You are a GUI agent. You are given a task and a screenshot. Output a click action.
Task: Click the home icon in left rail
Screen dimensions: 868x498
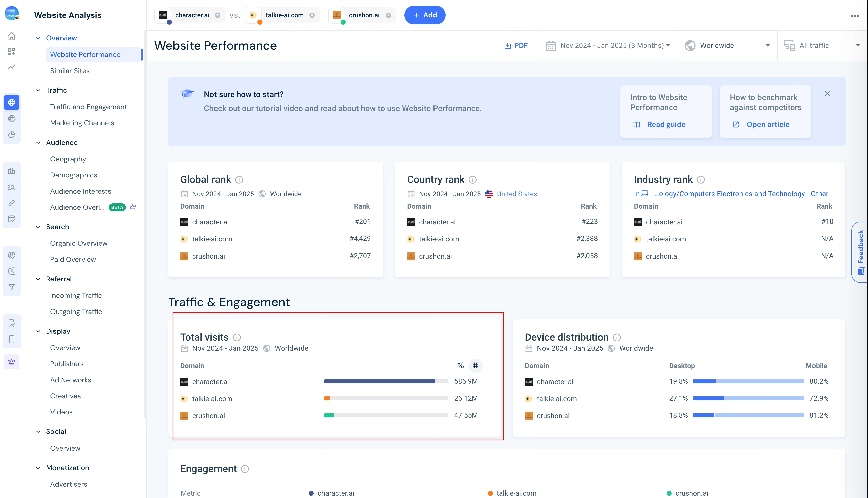[x=12, y=36]
